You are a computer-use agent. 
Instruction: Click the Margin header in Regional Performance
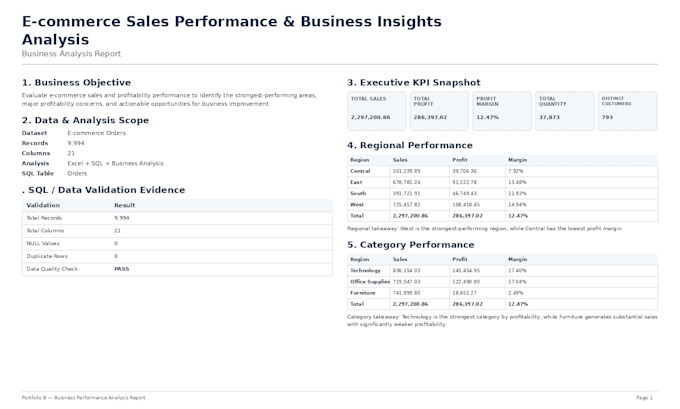tap(517, 160)
